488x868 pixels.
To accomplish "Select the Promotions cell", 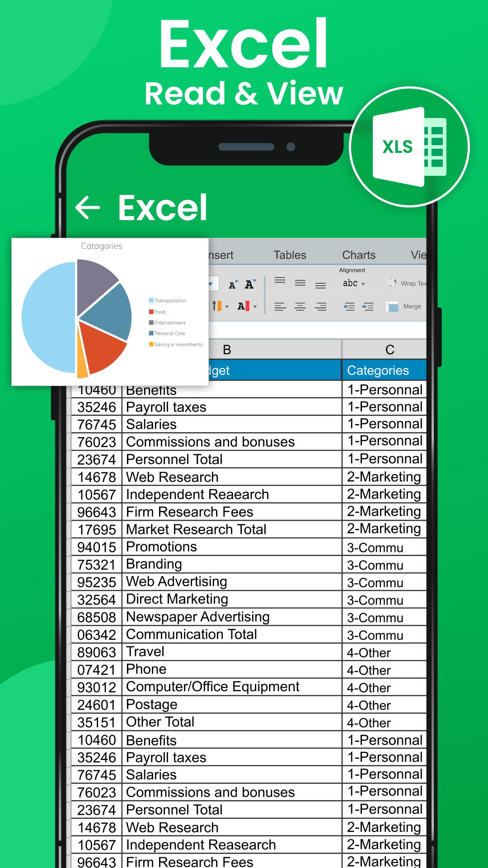I will coord(232,547).
